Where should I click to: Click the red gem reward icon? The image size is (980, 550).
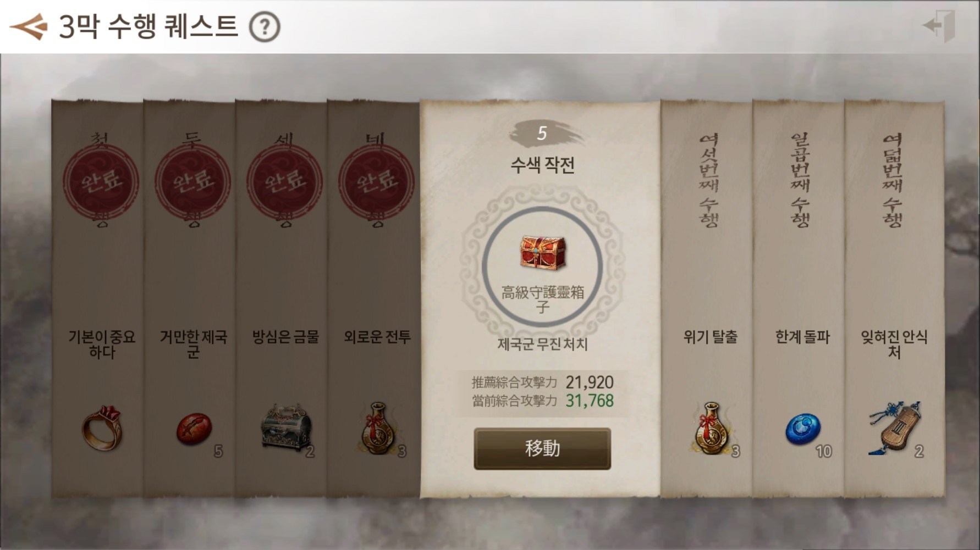(x=194, y=429)
